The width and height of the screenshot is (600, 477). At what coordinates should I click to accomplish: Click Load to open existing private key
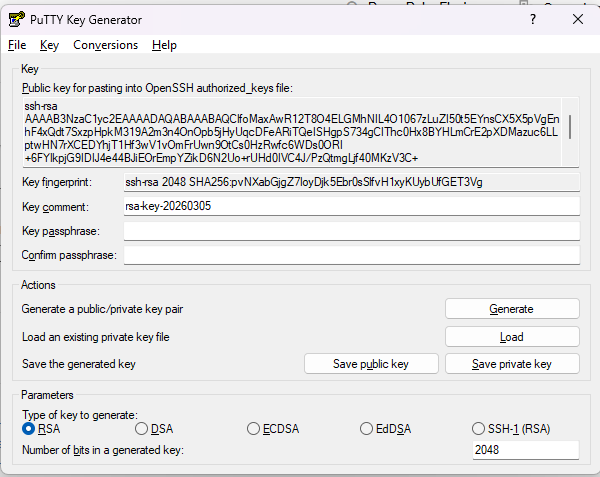pos(511,337)
